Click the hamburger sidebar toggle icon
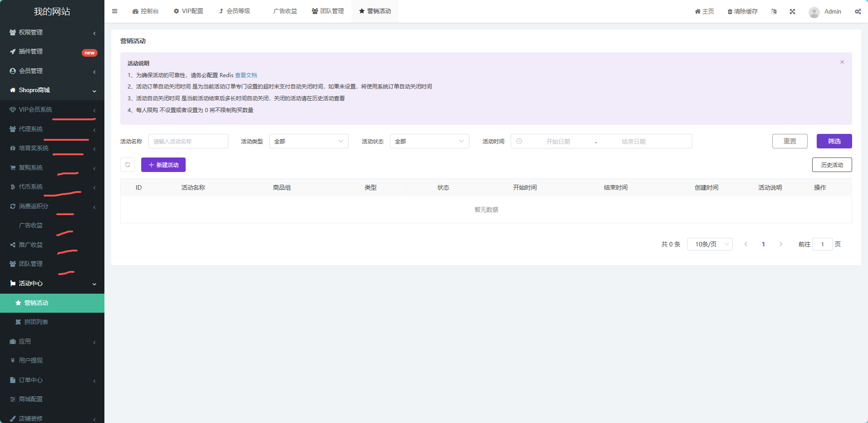The width and height of the screenshot is (868, 423). tap(114, 11)
